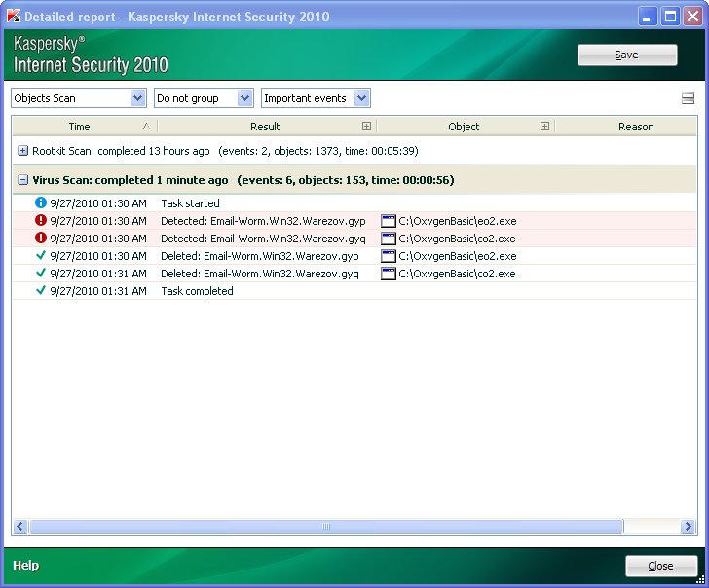This screenshot has width=709, height=588.
Task: Select 'Deleted: Email-Worm.Win32.Warezov.gyq' text
Action: click(x=260, y=274)
